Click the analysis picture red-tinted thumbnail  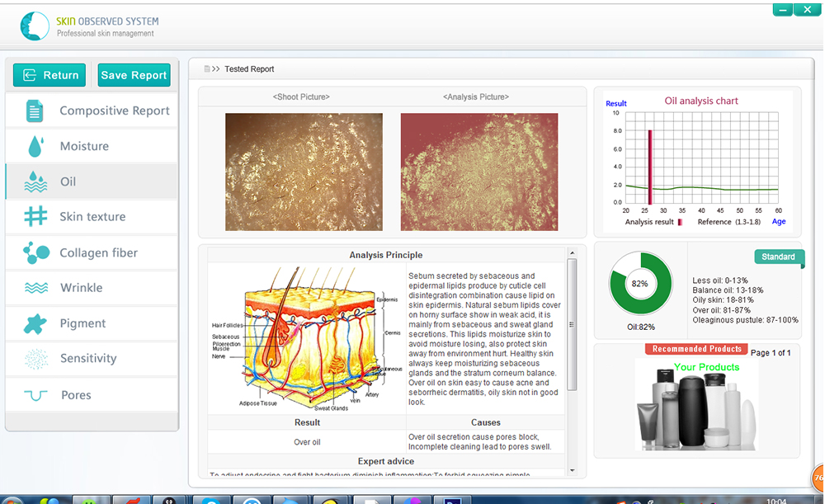point(478,172)
